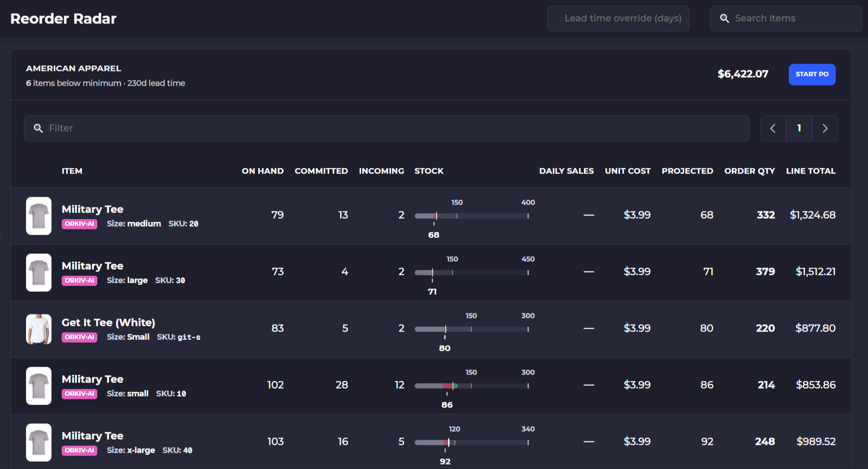The image size is (868, 469).
Task: Start a purchase order for American Apparel
Action: pos(812,74)
